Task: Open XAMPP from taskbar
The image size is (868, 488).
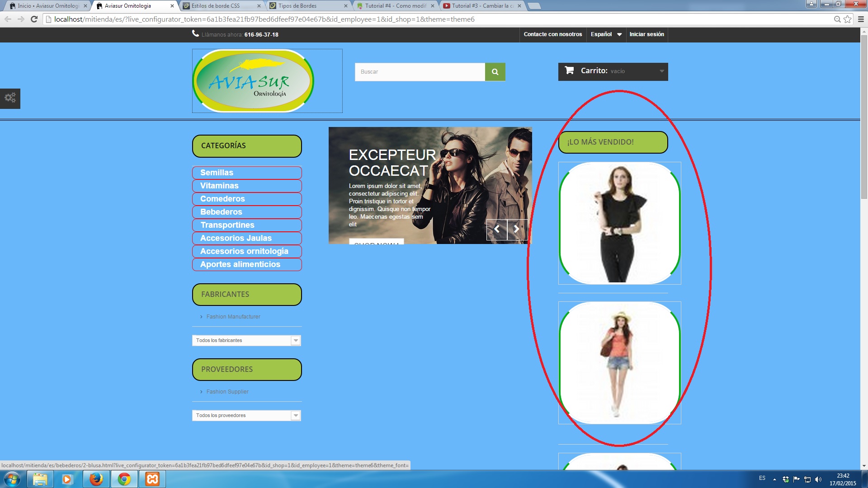Action: point(152,479)
